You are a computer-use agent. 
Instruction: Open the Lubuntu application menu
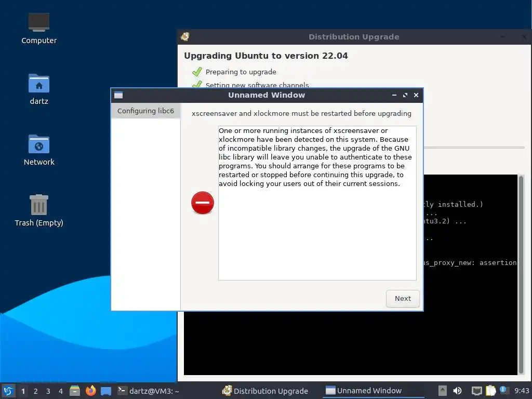tap(8, 391)
